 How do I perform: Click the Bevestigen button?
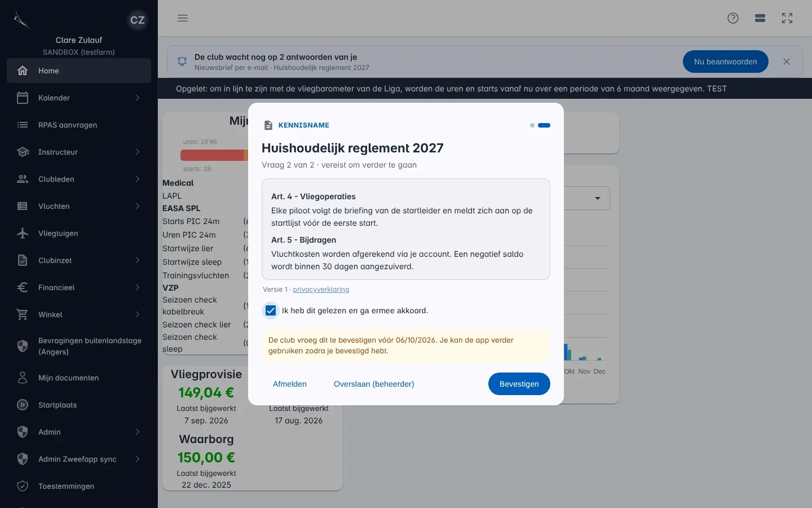click(519, 384)
